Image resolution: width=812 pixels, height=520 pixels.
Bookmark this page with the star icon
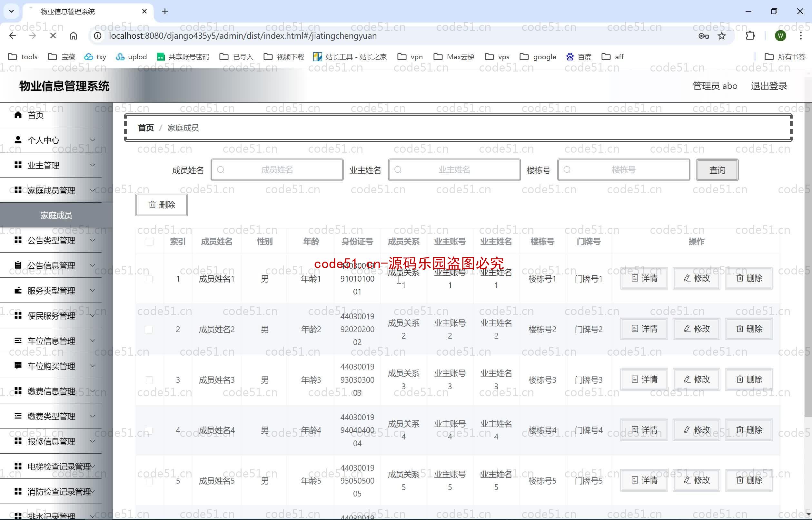point(722,36)
